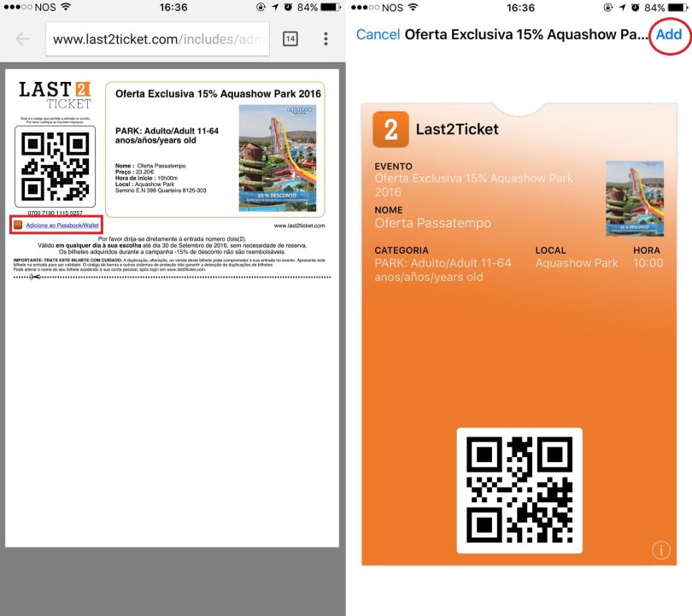Viewport: 692px width, 616px height.
Task: Open the browser three-dot menu
Action: pyautogui.click(x=325, y=38)
